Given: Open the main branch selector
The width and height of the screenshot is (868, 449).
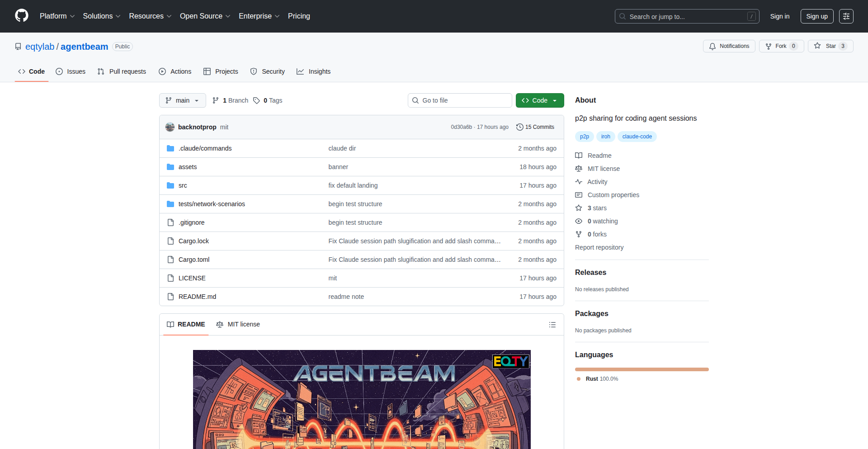Looking at the screenshot, I should coord(182,100).
